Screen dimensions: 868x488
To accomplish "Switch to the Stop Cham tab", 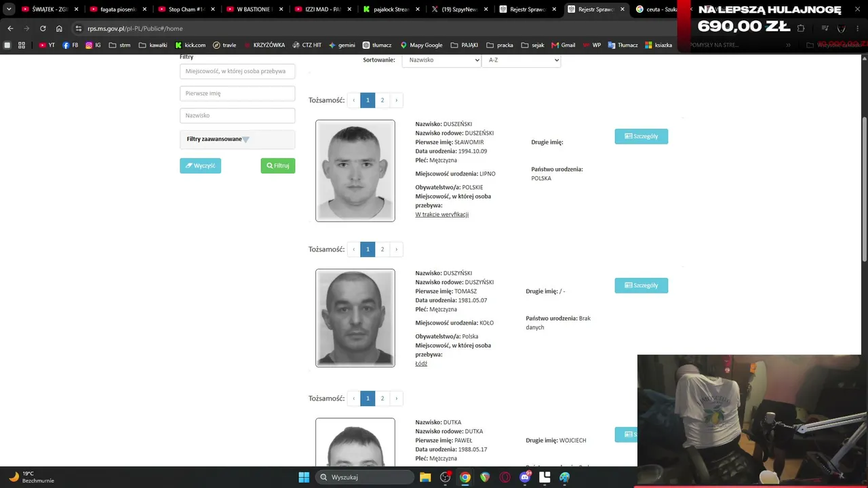I will click(x=186, y=9).
